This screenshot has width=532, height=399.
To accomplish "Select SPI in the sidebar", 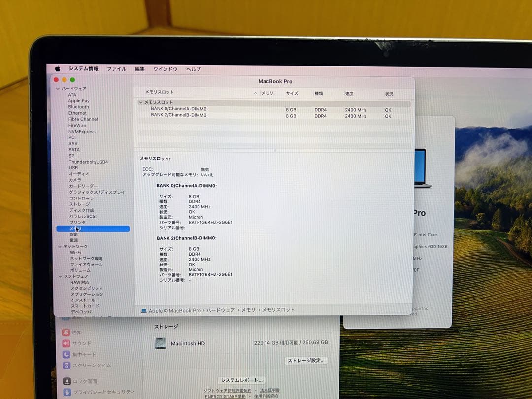I will pyautogui.click(x=72, y=156).
